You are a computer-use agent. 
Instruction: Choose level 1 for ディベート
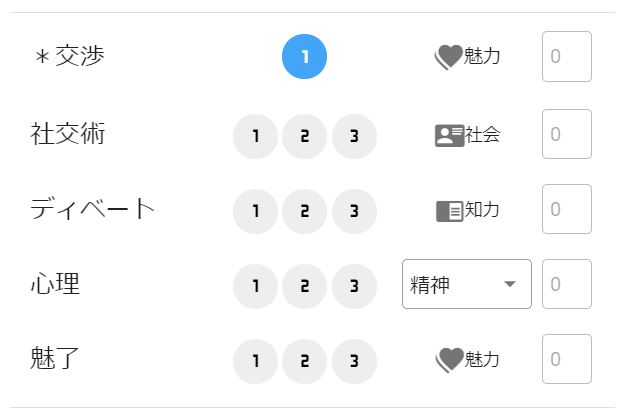coord(255,211)
